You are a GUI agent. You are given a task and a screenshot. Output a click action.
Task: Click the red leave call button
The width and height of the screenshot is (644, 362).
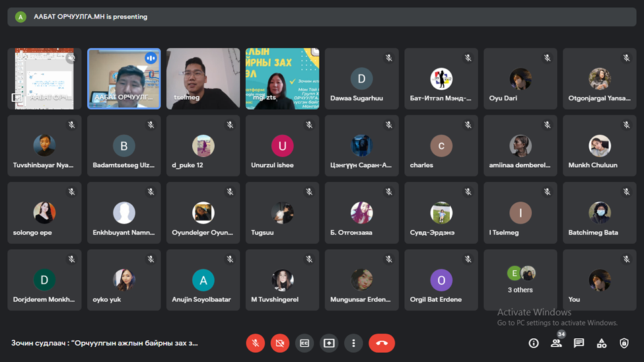point(382,343)
